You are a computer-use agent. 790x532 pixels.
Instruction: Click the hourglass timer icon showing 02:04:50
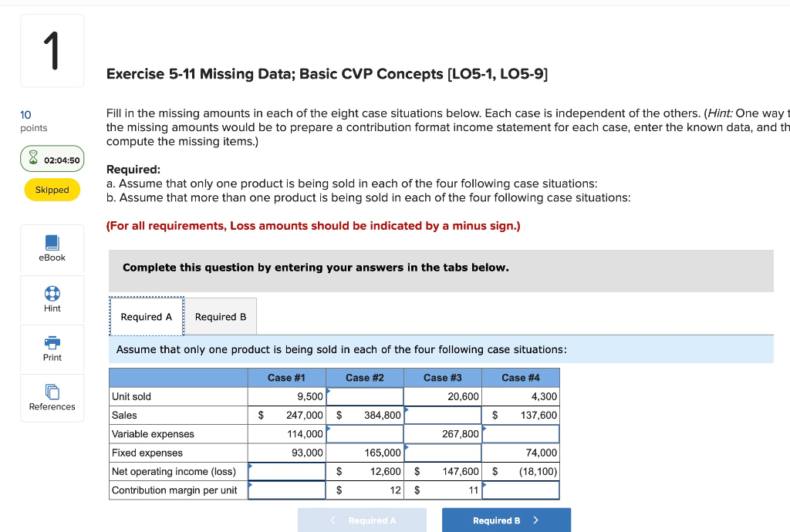(52, 159)
